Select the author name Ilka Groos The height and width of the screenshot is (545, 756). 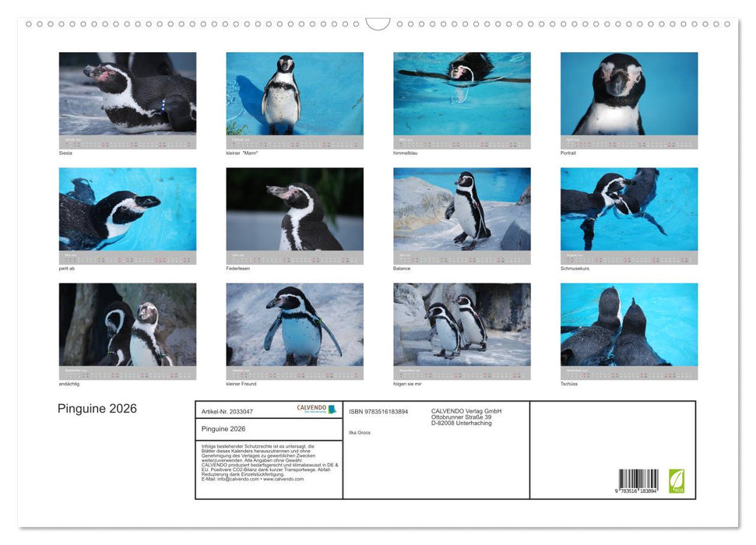pos(360,433)
